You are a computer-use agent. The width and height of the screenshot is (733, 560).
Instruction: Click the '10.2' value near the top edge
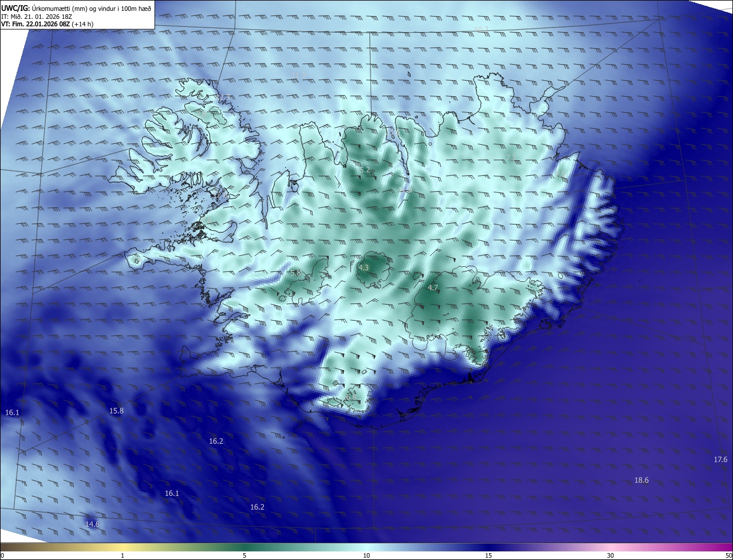coord(481,29)
